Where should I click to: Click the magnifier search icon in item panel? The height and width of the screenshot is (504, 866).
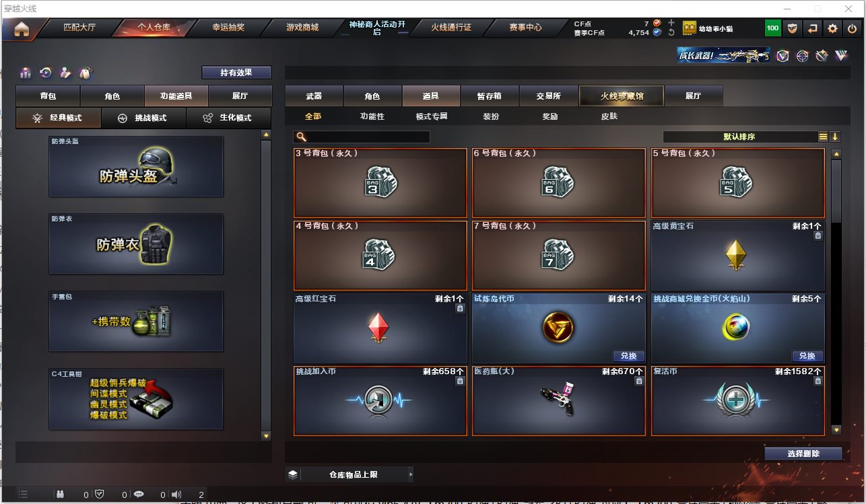coord(301,137)
